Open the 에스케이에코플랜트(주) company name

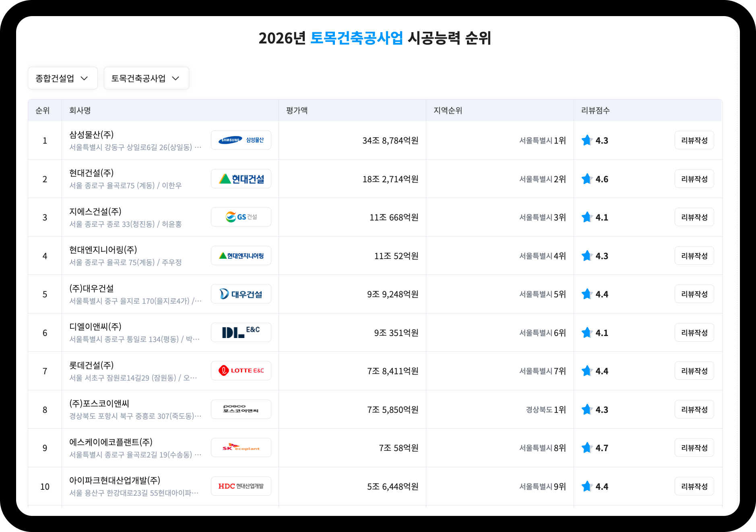[x=111, y=442]
